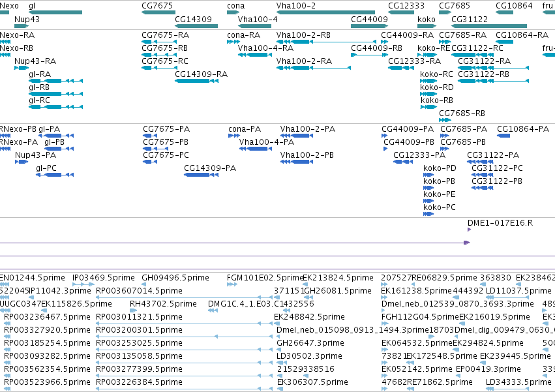The width and height of the screenshot is (555, 392).
Task: Select the CG7685-RB transcript label
Action: (462, 113)
